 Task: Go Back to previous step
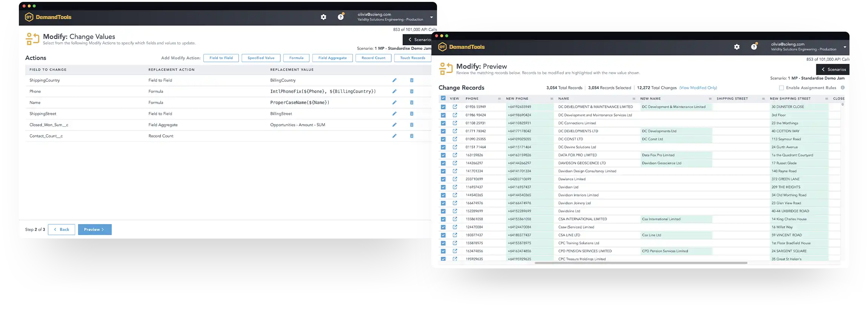(62, 229)
